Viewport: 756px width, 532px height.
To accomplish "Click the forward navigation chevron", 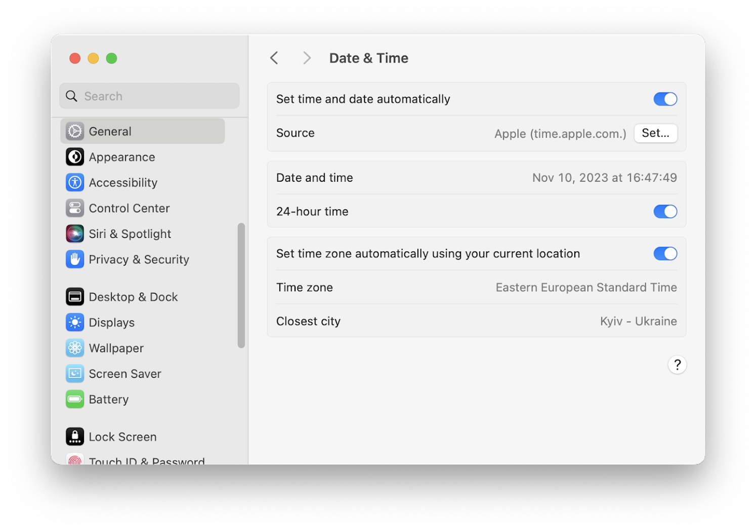I will (307, 58).
